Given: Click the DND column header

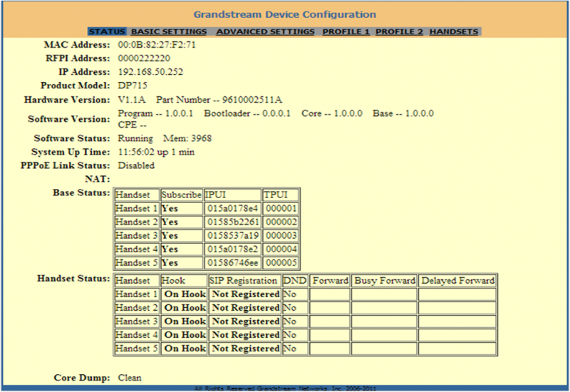Looking at the screenshot, I should click(x=295, y=281).
